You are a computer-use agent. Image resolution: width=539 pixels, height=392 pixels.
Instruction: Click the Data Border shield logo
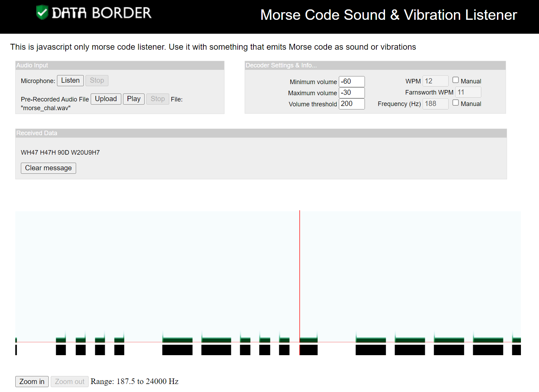[42, 13]
